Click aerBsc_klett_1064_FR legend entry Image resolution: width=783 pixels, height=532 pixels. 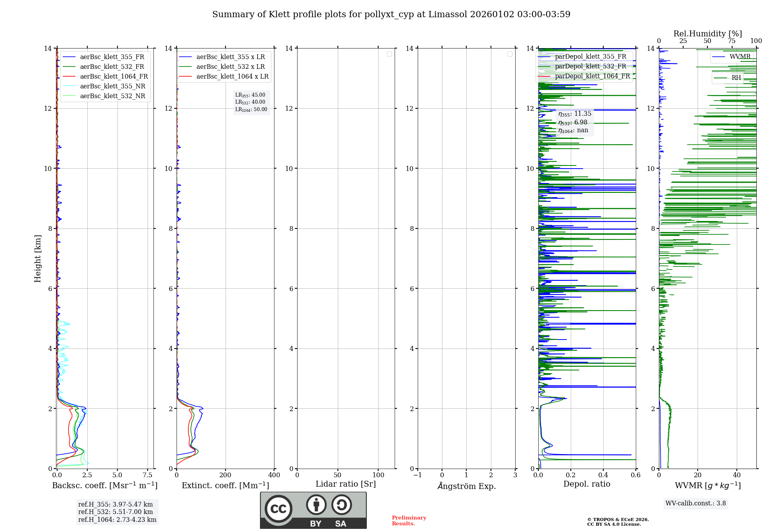tap(114, 77)
